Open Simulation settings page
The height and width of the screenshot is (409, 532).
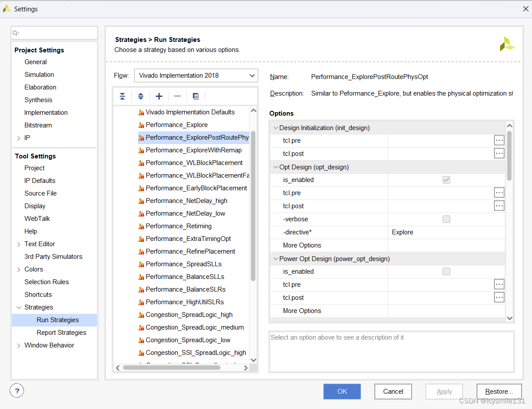tap(39, 75)
